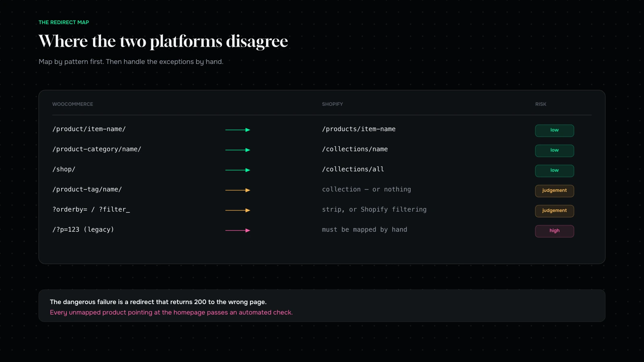Viewport: 644px width, 362px height.
Task: Click the 'Map by pattern first' subtitle
Action: click(x=131, y=62)
